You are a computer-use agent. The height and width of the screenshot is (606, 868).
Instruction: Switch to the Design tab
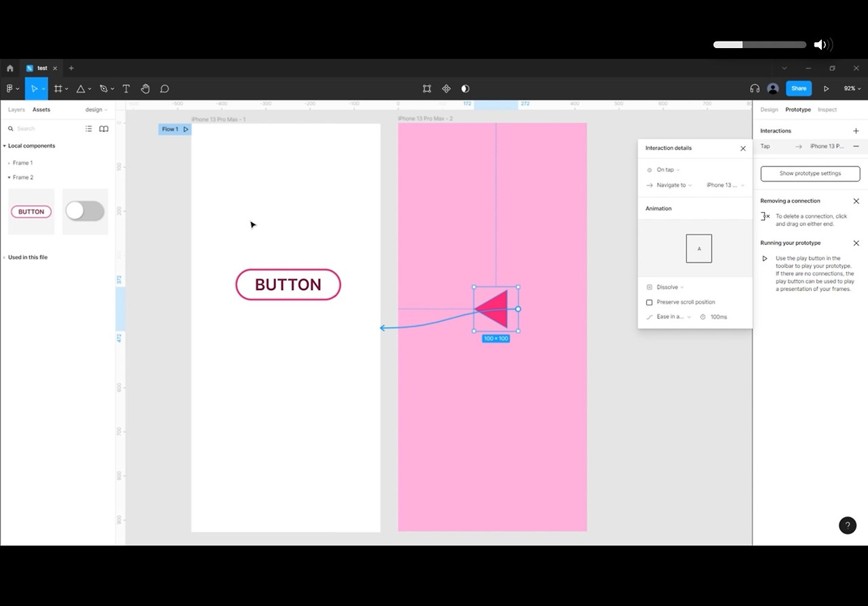(x=769, y=110)
